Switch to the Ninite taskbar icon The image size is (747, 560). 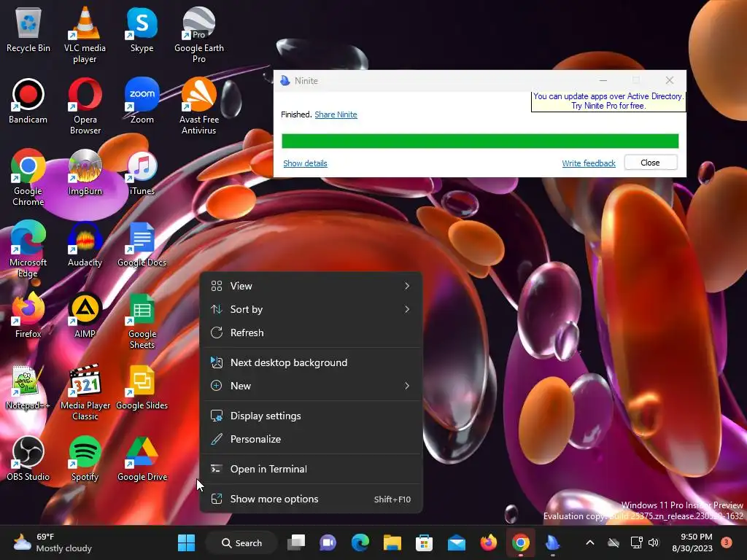pyautogui.click(x=553, y=542)
